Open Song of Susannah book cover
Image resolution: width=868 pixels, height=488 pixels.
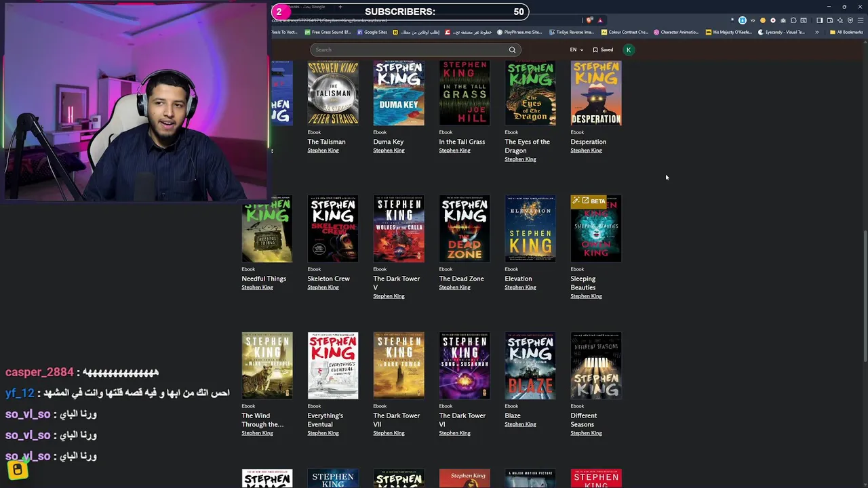click(465, 366)
